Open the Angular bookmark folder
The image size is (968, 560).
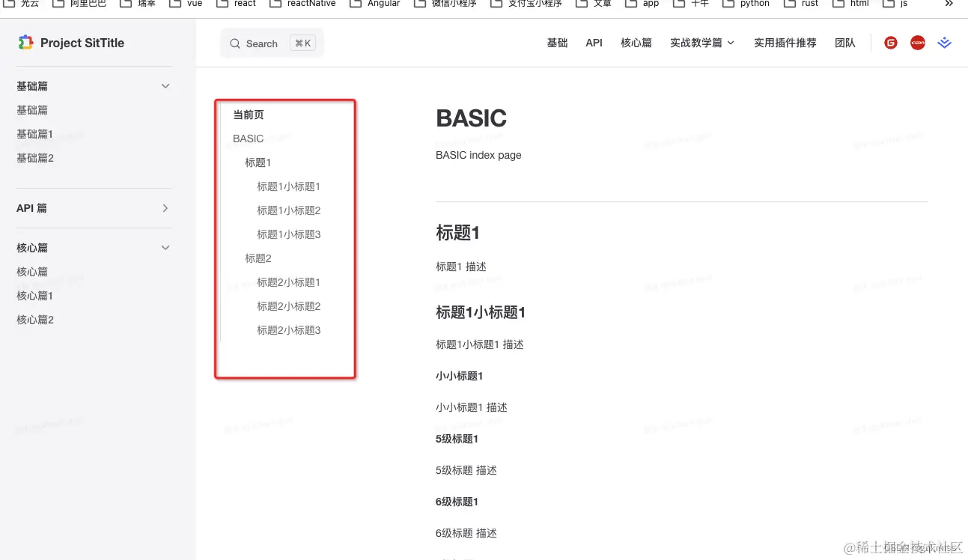(x=374, y=3)
